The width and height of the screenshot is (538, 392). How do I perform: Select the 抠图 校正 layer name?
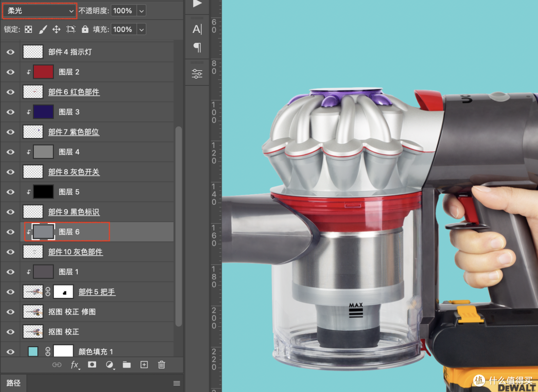(63, 332)
